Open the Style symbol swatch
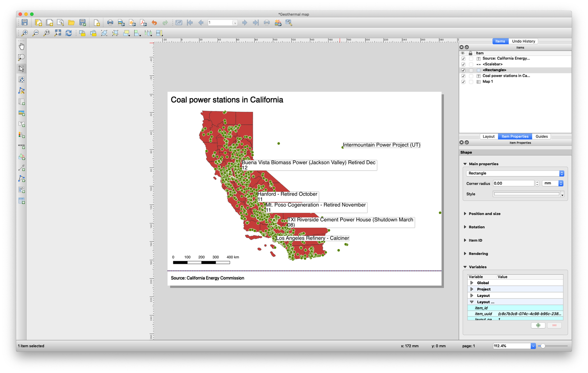The width and height of the screenshot is (588, 373). (x=527, y=194)
